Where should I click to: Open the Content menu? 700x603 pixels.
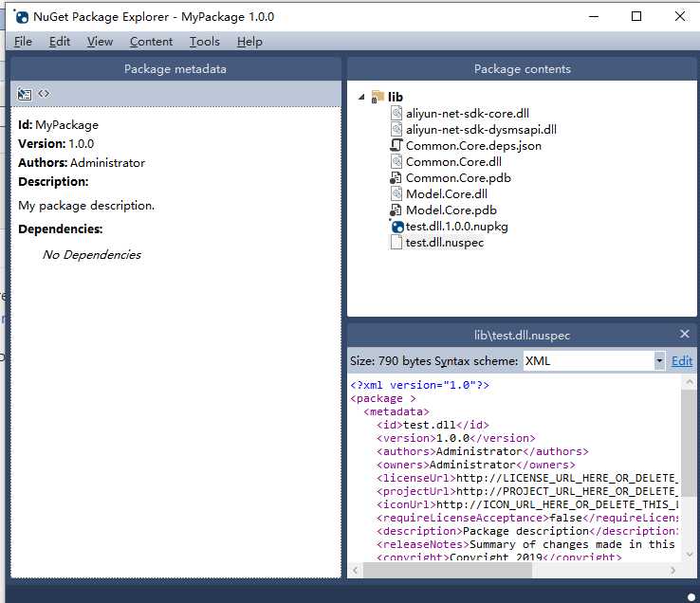[151, 42]
